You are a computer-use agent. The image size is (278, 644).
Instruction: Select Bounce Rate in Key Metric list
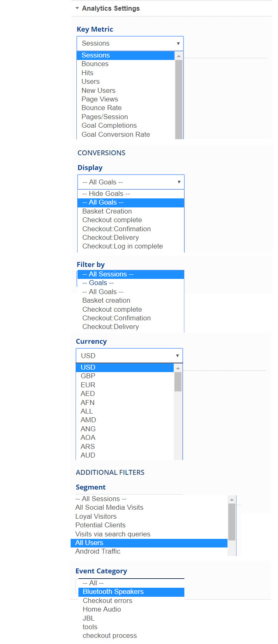(x=101, y=108)
